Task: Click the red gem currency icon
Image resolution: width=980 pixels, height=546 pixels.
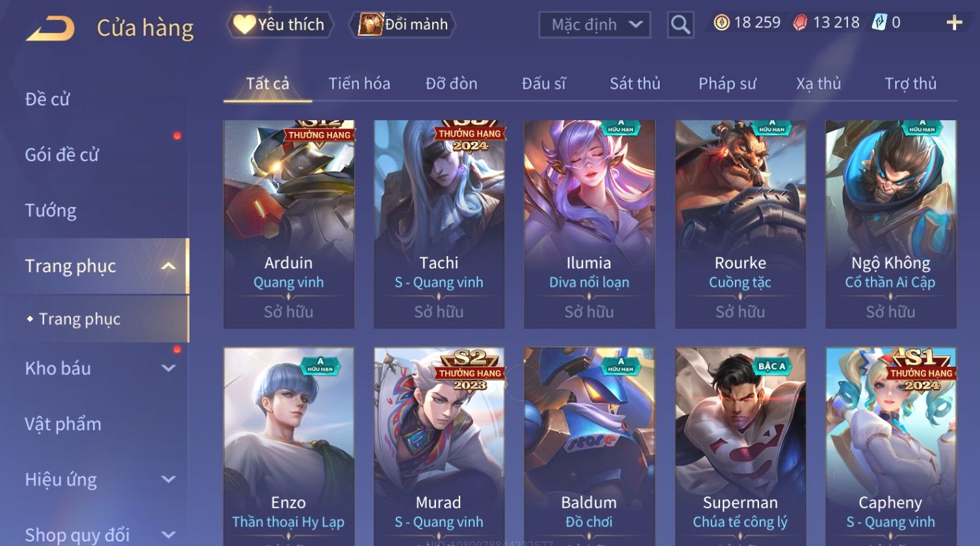Action: [800, 23]
